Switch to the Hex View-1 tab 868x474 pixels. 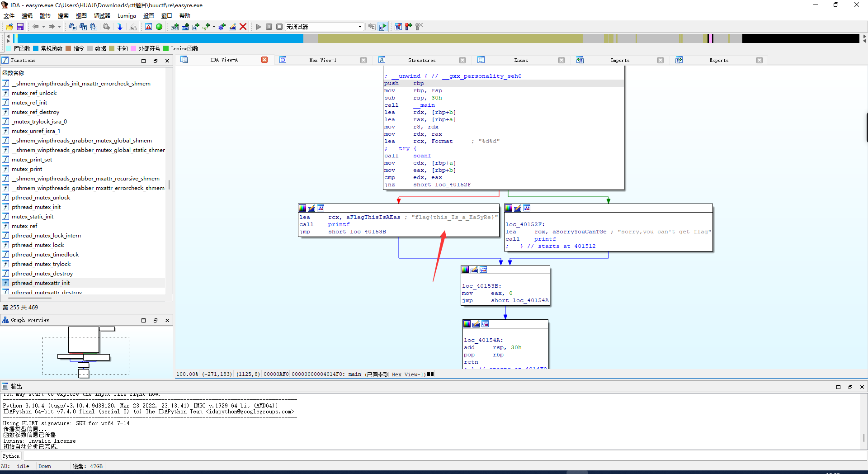(323, 60)
